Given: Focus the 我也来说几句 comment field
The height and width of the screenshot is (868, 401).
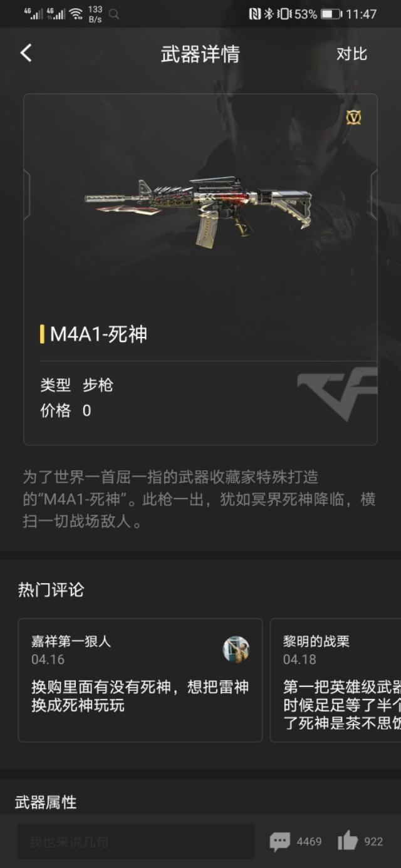Looking at the screenshot, I should 136,841.
